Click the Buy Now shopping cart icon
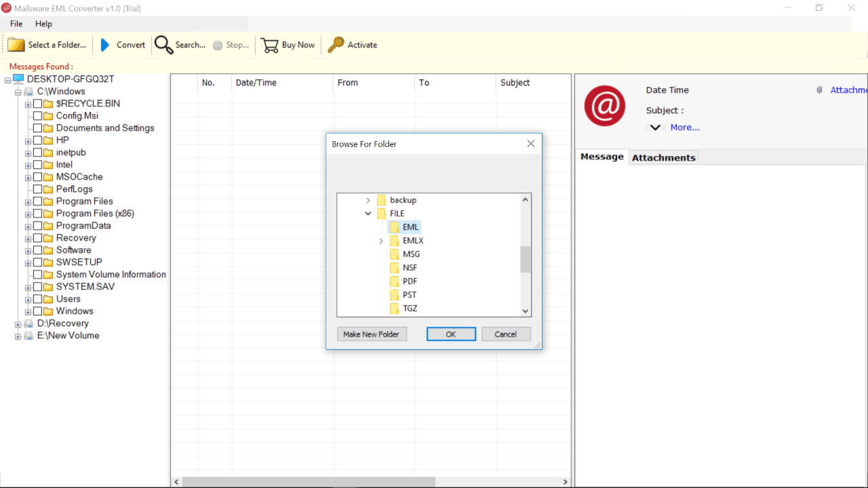868x488 pixels. point(270,45)
